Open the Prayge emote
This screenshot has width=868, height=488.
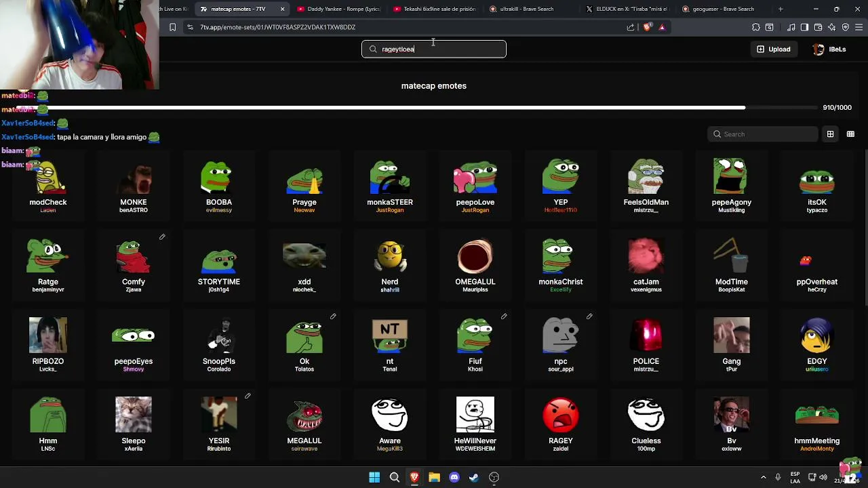[304, 186]
